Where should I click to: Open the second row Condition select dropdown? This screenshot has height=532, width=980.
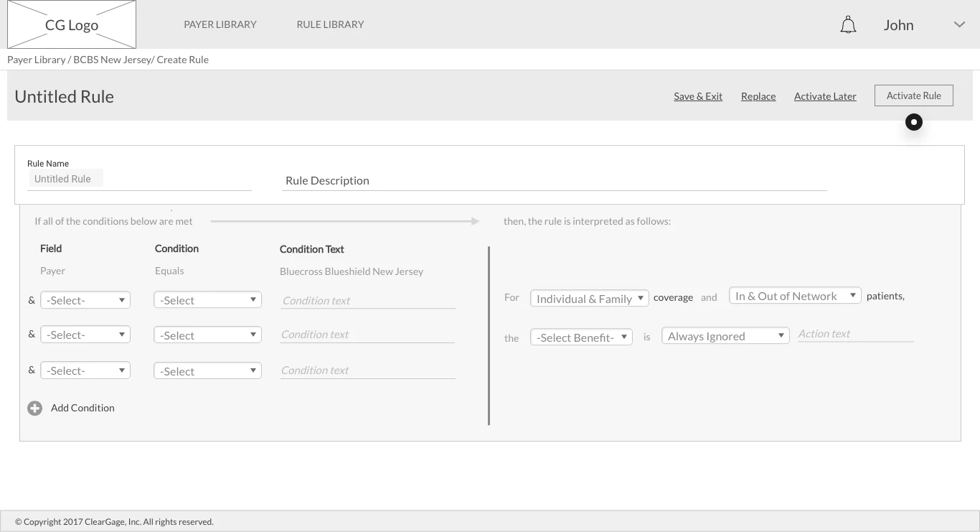pyautogui.click(x=207, y=335)
